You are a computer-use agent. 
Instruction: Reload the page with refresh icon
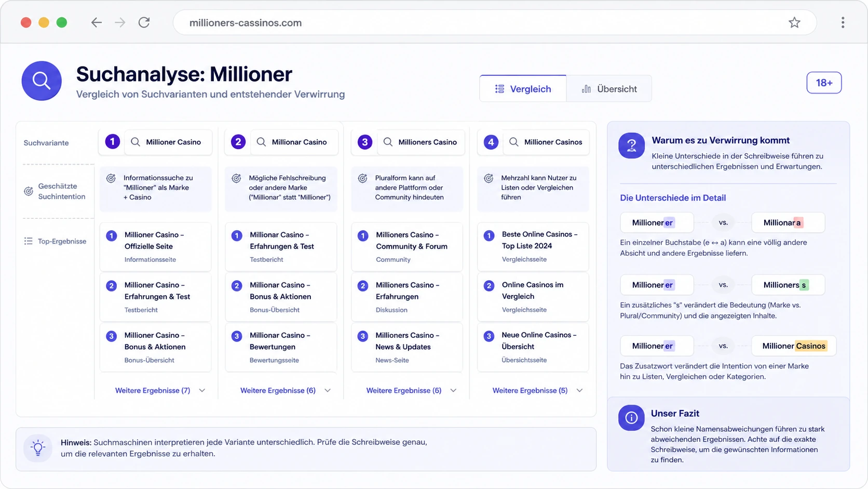pyautogui.click(x=144, y=22)
